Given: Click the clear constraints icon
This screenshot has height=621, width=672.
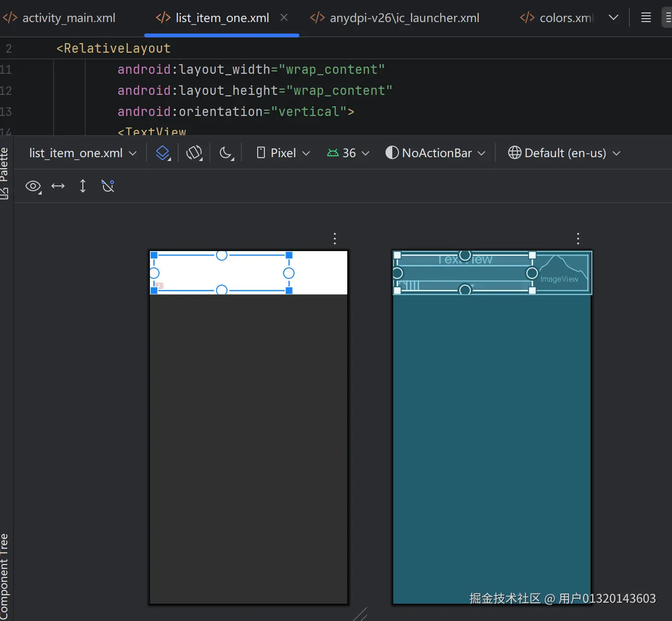Looking at the screenshot, I should (108, 186).
